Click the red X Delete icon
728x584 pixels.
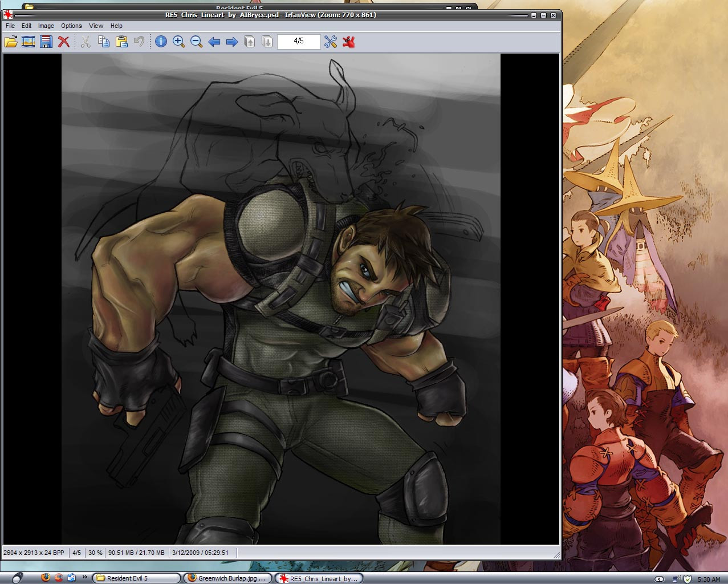64,42
